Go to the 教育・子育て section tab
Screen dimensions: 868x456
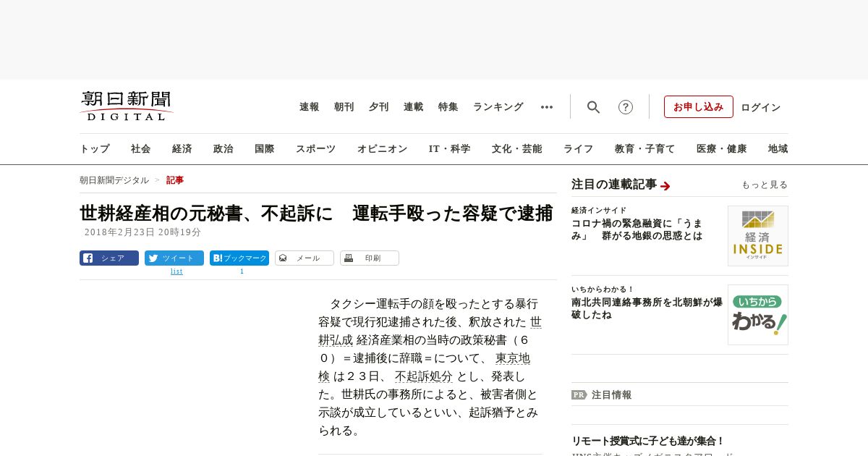(x=645, y=149)
